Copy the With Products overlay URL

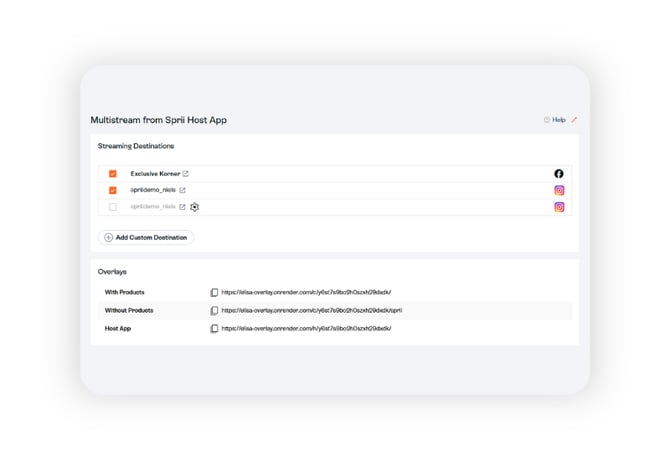pyautogui.click(x=214, y=293)
